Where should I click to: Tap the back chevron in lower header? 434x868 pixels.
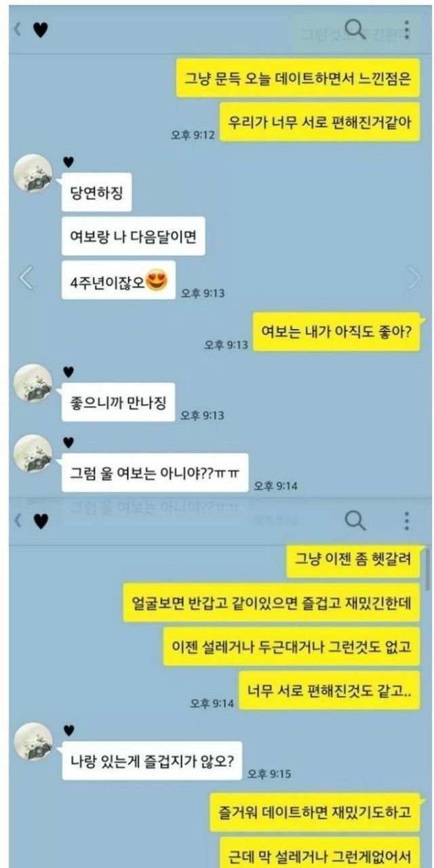tap(18, 521)
